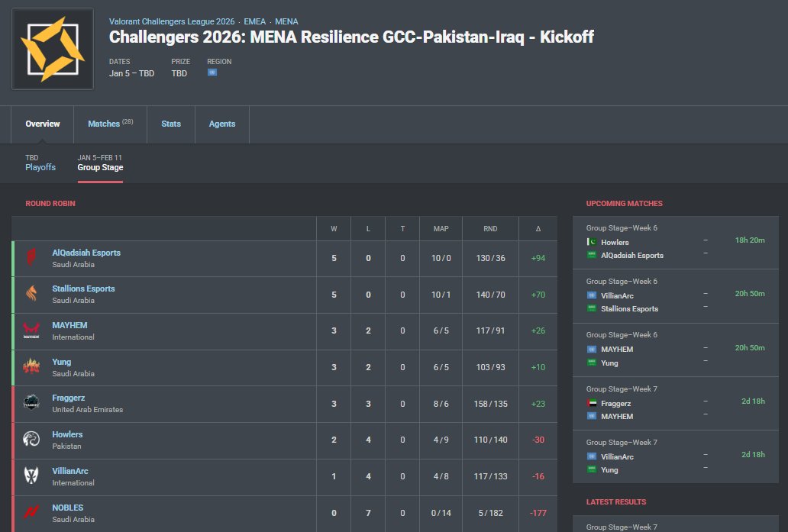The height and width of the screenshot is (532, 788).
Task: Click the VillianArc team logo in standings
Action: 31,476
